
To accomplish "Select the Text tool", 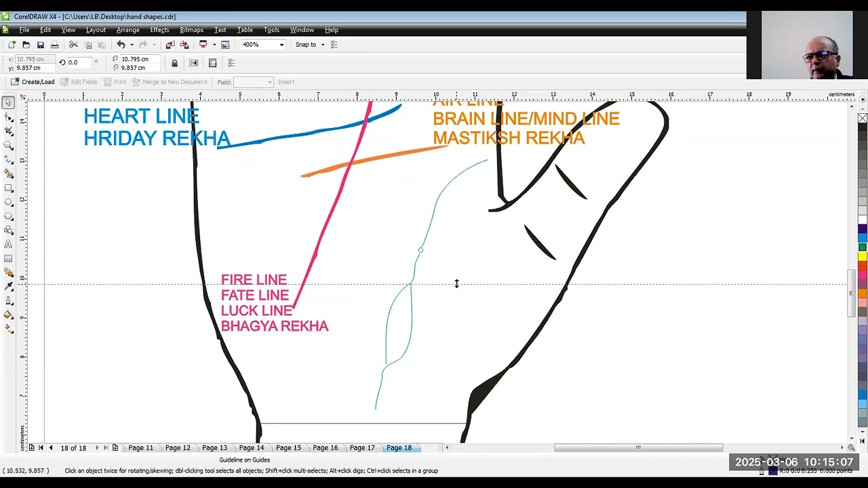I will pyautogui.click(x=8, y=245).
